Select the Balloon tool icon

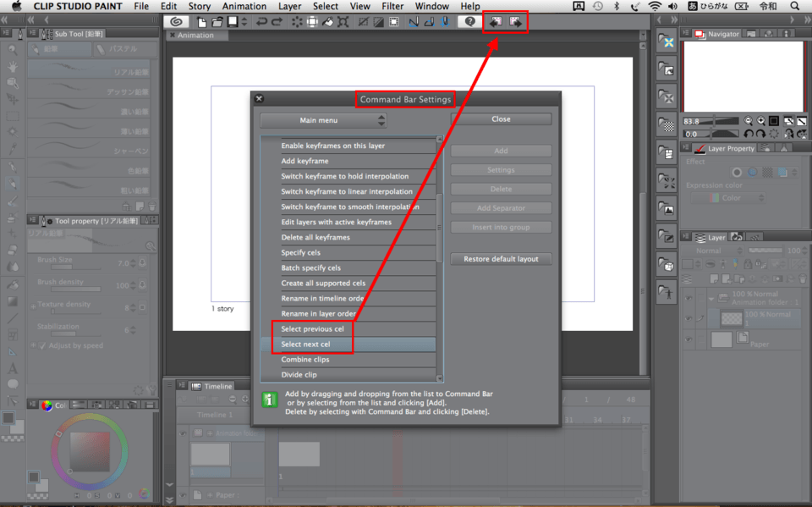tap(13, 384)
